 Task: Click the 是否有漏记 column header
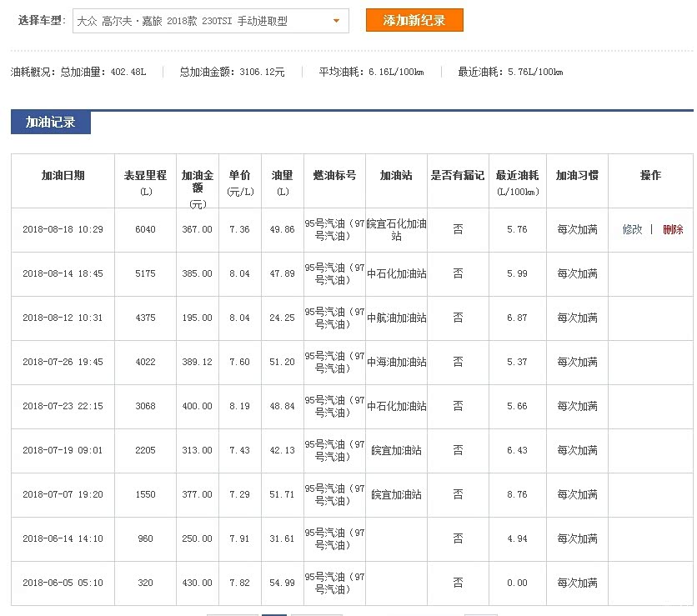coord(457,176)
